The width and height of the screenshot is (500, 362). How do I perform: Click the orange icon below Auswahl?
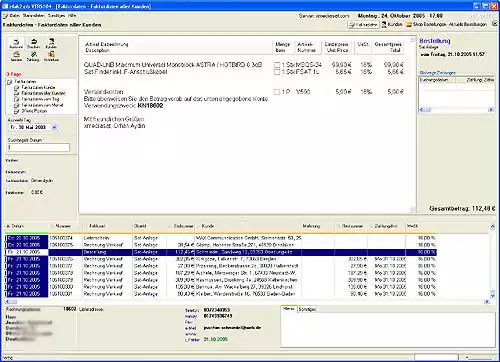(16, 56)
